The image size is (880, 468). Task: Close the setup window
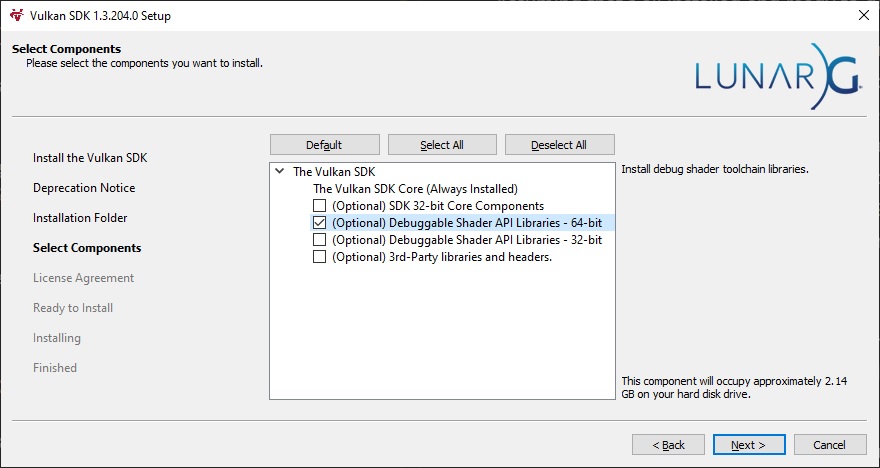[864, 15]
